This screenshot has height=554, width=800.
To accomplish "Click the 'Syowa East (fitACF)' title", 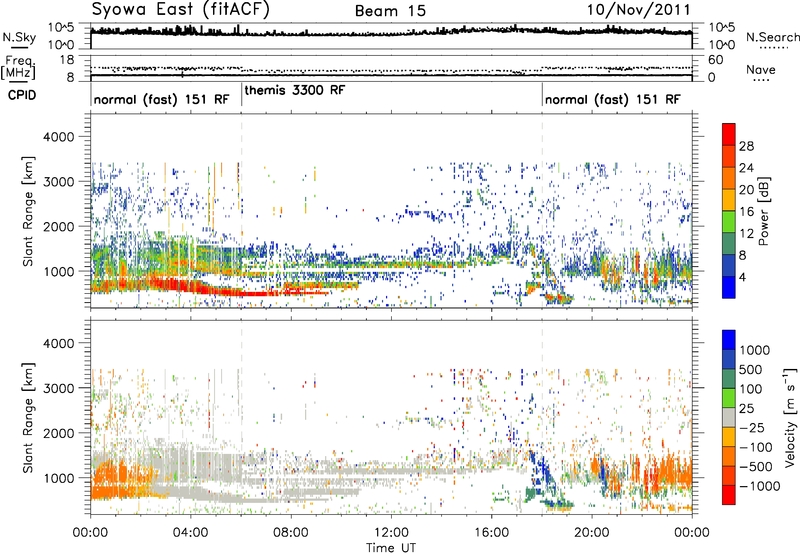I will pos(181,9).
